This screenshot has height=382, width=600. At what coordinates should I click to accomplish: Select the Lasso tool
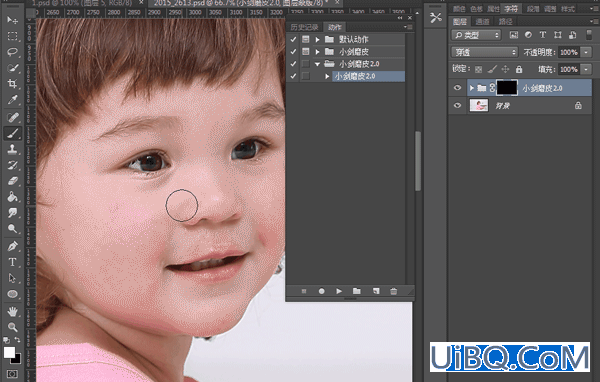click(x=12, y=52)
